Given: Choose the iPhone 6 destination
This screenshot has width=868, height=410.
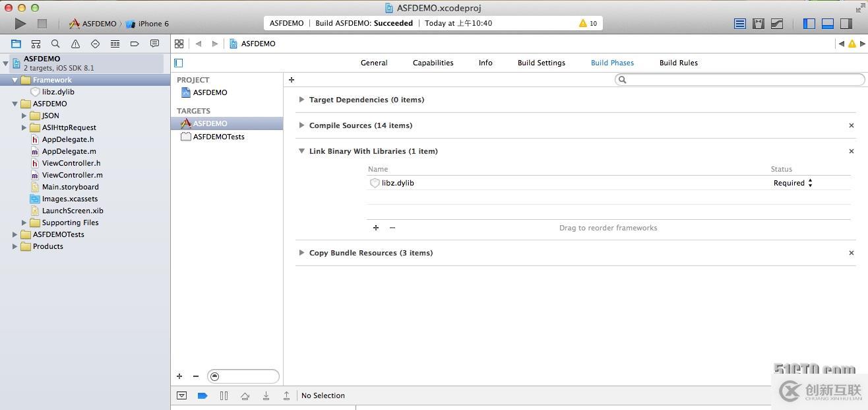Looking at the screenshot, I should coord(147,24).
